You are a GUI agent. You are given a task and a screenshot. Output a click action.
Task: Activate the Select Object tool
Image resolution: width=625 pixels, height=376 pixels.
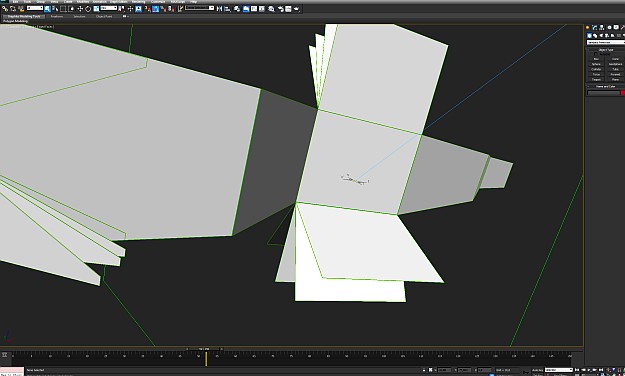point(47,9)
